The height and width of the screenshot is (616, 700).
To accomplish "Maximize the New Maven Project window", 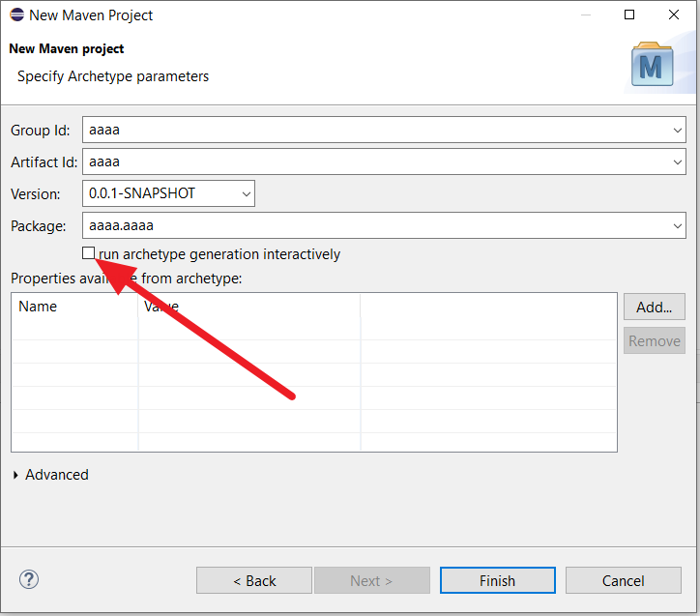I will (629, 15).
